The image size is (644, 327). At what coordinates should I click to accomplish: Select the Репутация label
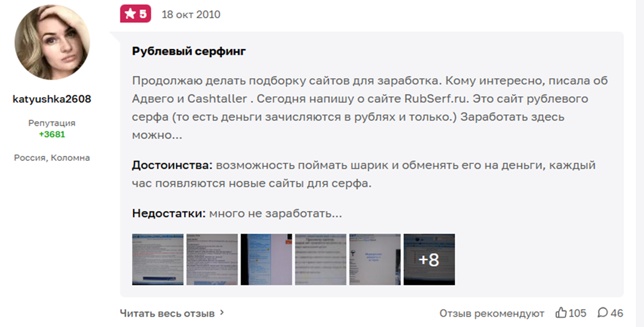click(x=52, y=123)
